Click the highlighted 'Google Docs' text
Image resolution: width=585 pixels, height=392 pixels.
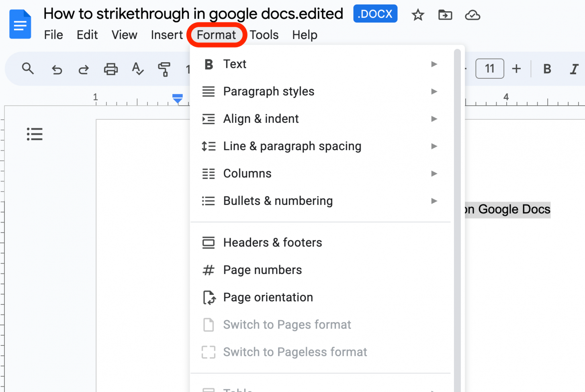click(x=514, y=209)
